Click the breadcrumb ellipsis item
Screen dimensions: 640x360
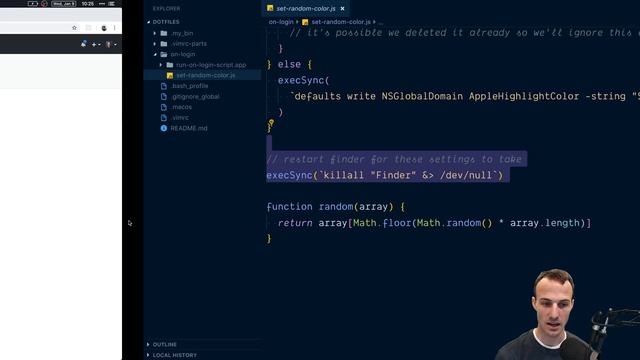[380, 22]
